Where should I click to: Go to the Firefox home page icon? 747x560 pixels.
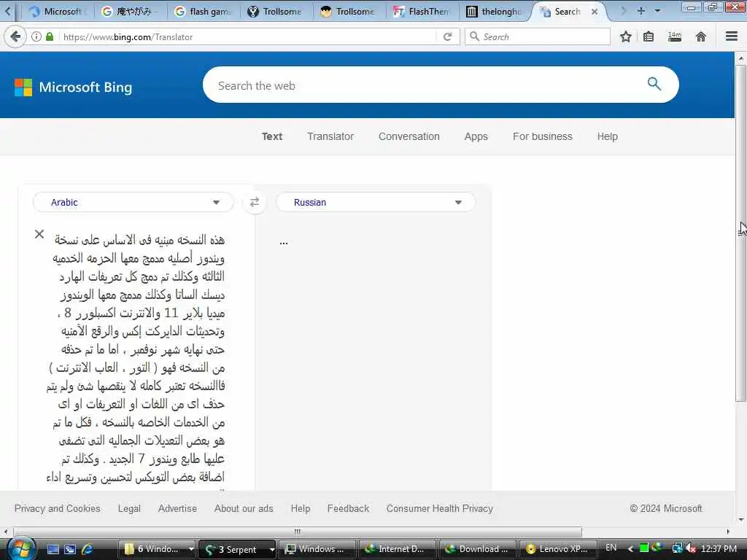(701, 36)
